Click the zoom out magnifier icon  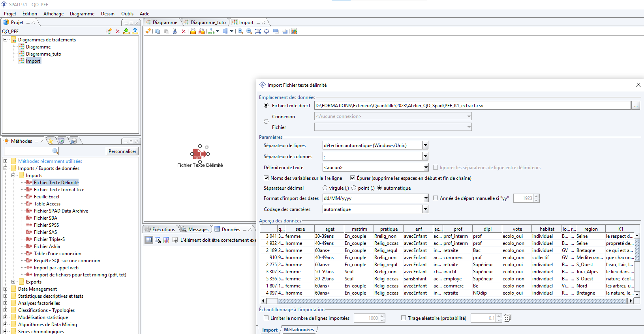249,31
